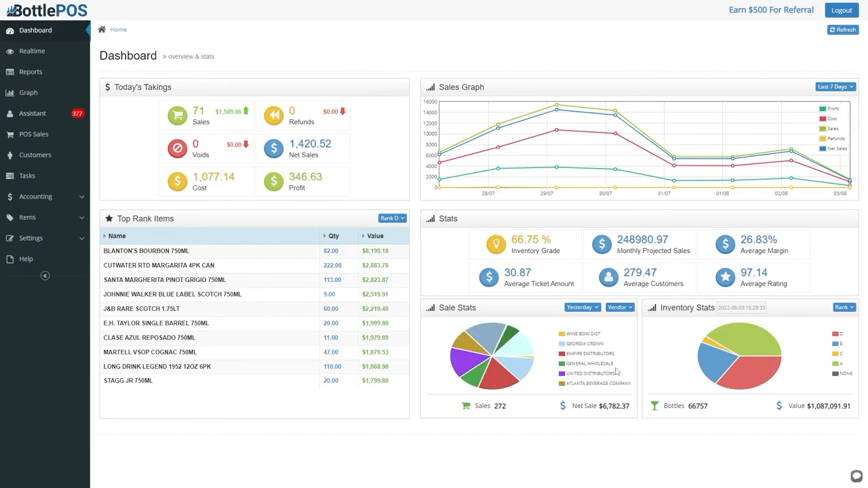This screenshot has width=868, height=488.
Task: Open POS Sales in sidebar
Action: 45,134
